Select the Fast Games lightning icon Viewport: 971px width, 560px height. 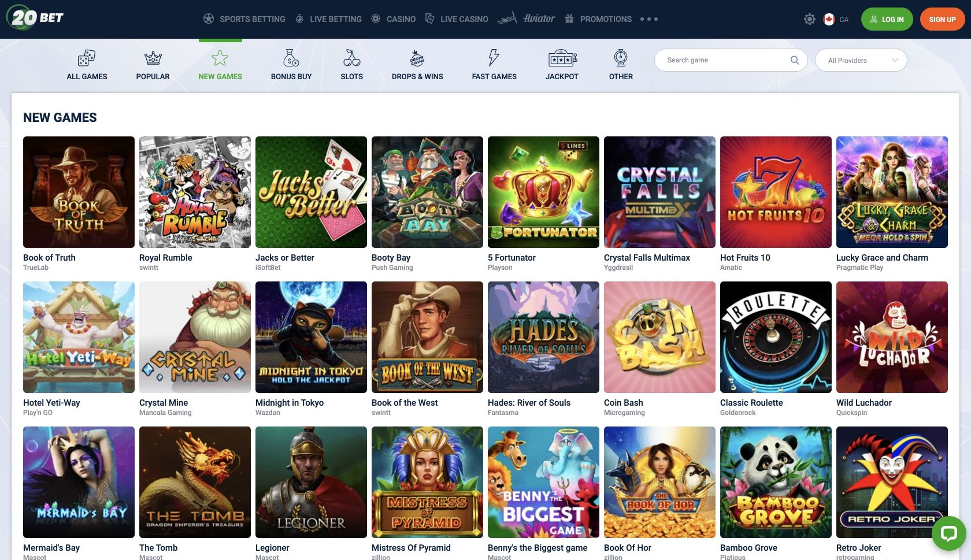[494, 58]
